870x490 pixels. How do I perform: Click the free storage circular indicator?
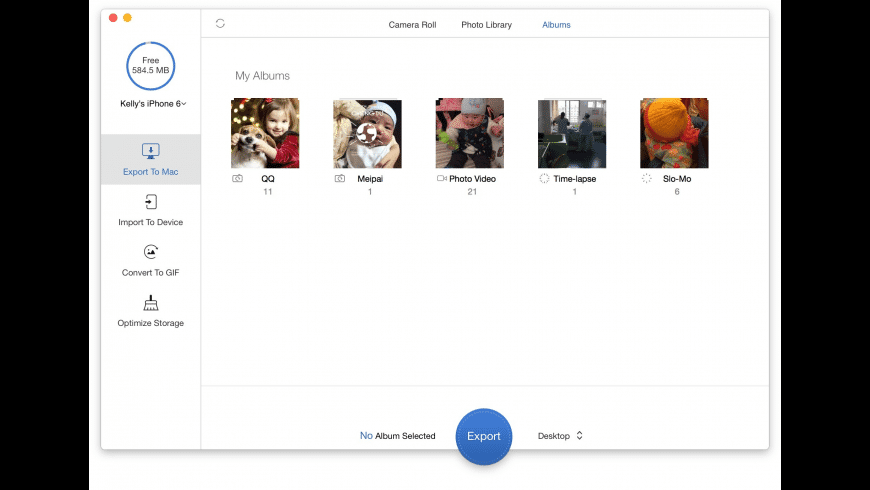click(150, 66)
